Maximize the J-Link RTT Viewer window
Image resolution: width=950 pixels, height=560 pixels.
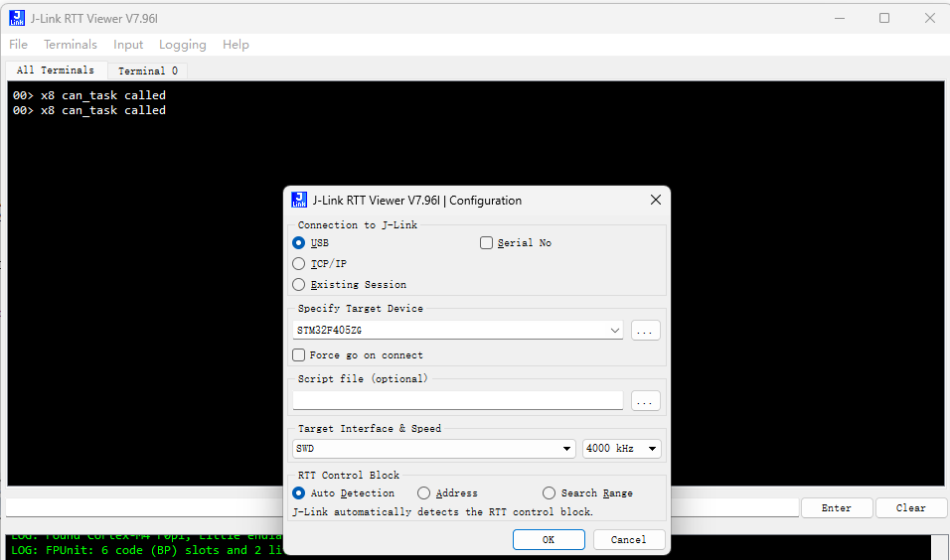click(884, 18)
